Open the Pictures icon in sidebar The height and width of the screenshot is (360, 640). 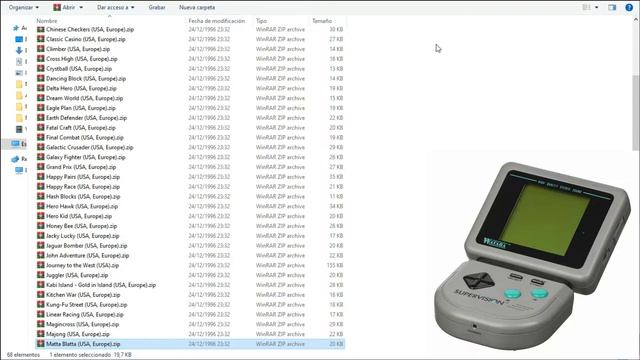click(19, 73)
